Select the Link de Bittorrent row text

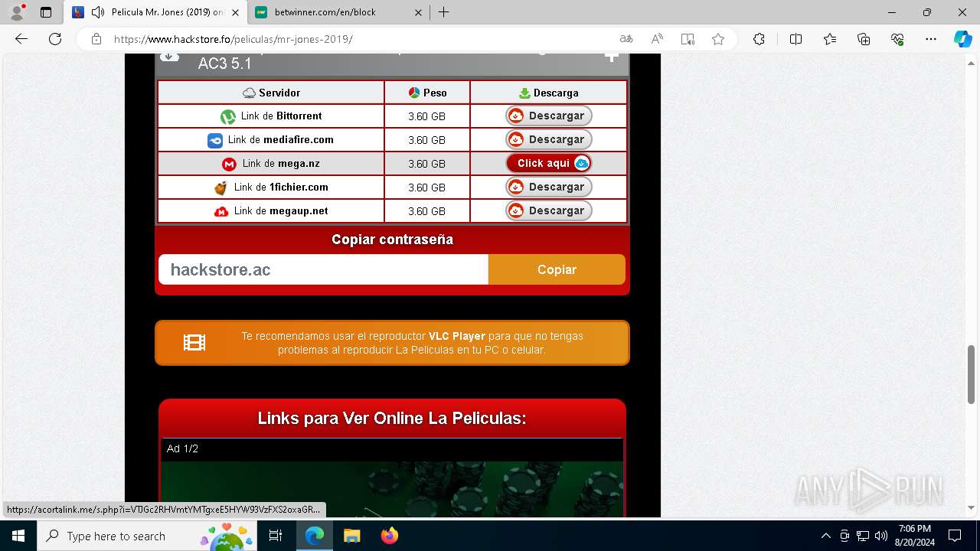coord(281,116)
